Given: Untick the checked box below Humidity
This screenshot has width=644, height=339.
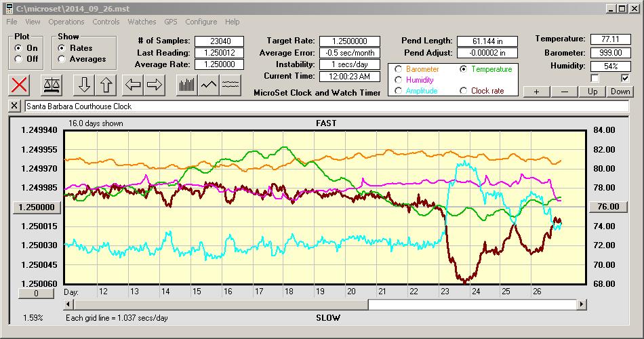Looking at the screenshot, I should click(x=625, y=79).
